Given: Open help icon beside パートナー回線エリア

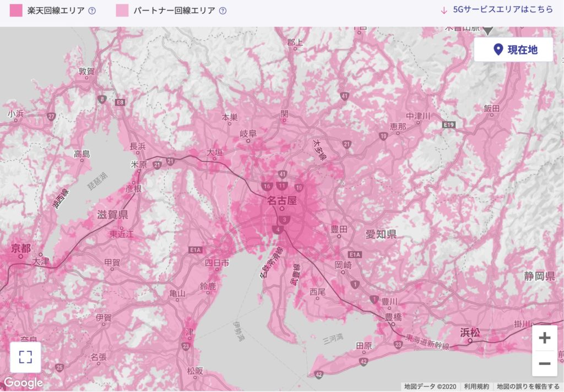Looking at the screenshot, I should tap(223, 11).
